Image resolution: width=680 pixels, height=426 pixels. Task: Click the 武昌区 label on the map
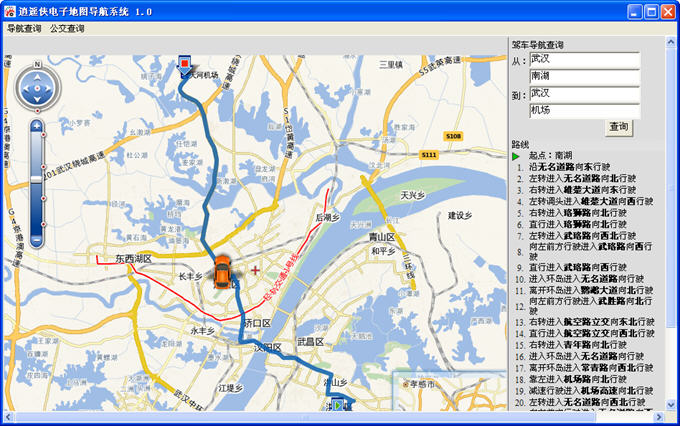coord(311,342)
